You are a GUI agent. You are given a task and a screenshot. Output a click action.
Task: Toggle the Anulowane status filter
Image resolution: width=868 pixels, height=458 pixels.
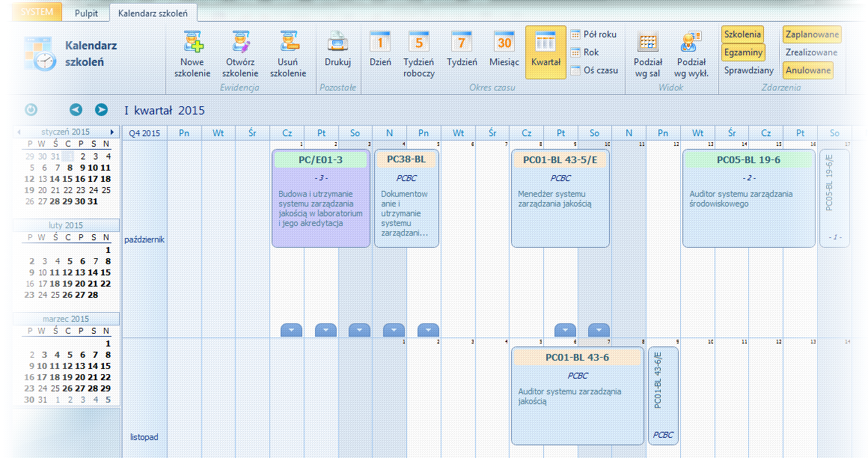pos(808,70)
